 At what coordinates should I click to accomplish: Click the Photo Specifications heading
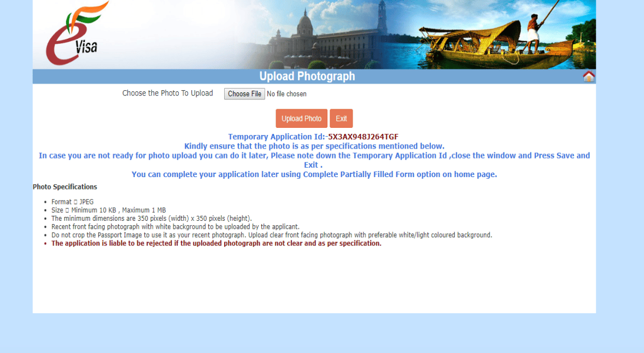[x=65, y=186]
